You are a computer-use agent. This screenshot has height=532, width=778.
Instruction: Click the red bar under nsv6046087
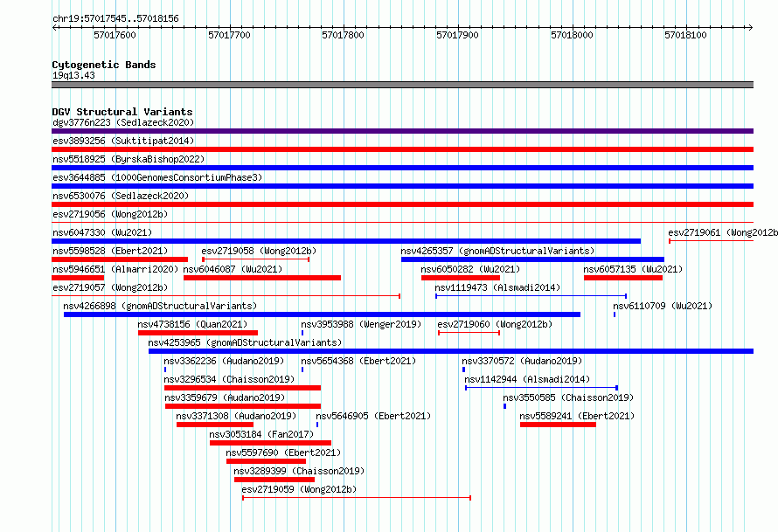point(262,278)
